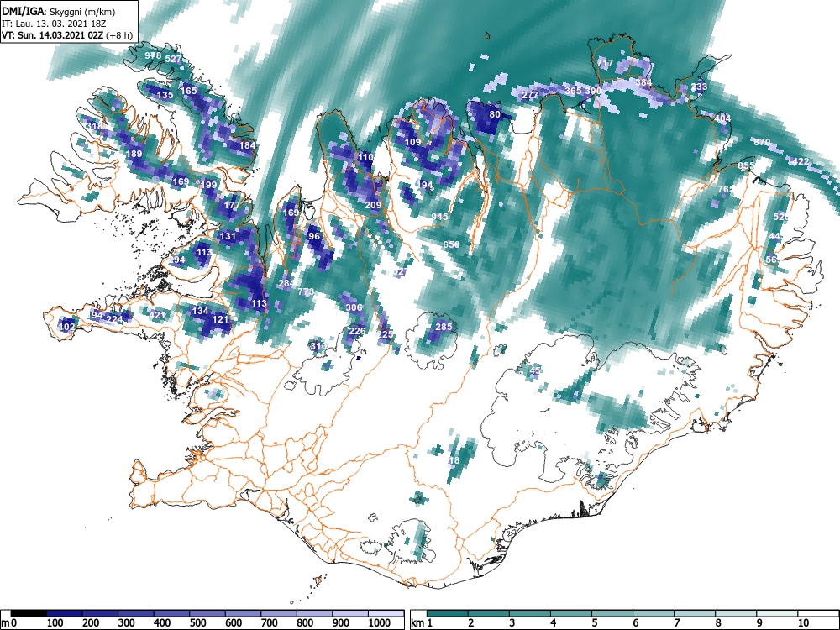Viewport: 840px width, 630px height.
Task: Click the '6' label on the km scale
Action: pyautogui.click(x=635, y=623)
